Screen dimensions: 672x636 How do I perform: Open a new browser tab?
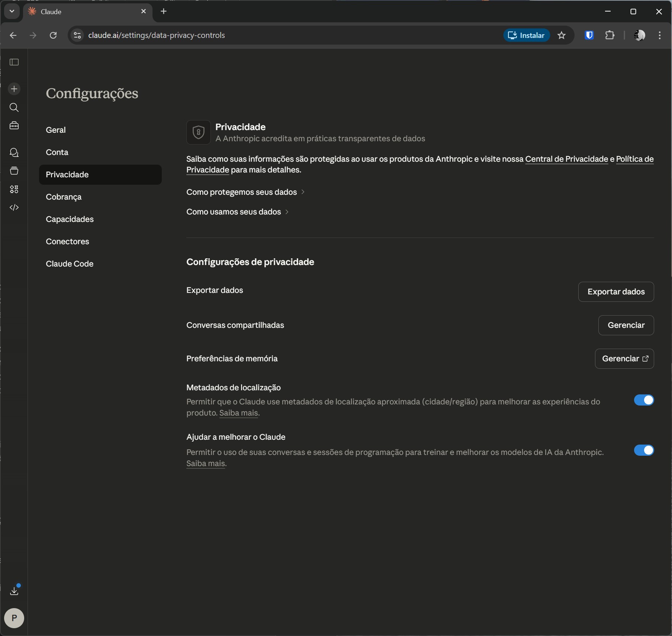click(164, 12)
